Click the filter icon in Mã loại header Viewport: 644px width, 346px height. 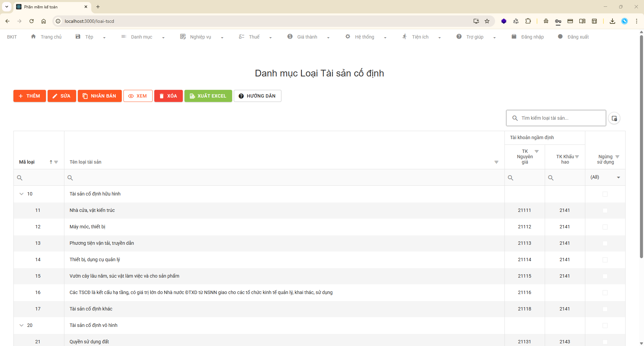click(x=56, y=162)
